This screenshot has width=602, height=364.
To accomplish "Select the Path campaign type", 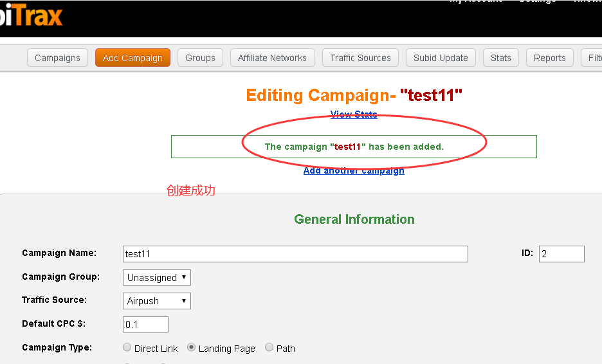I will (x=269, y=347).
